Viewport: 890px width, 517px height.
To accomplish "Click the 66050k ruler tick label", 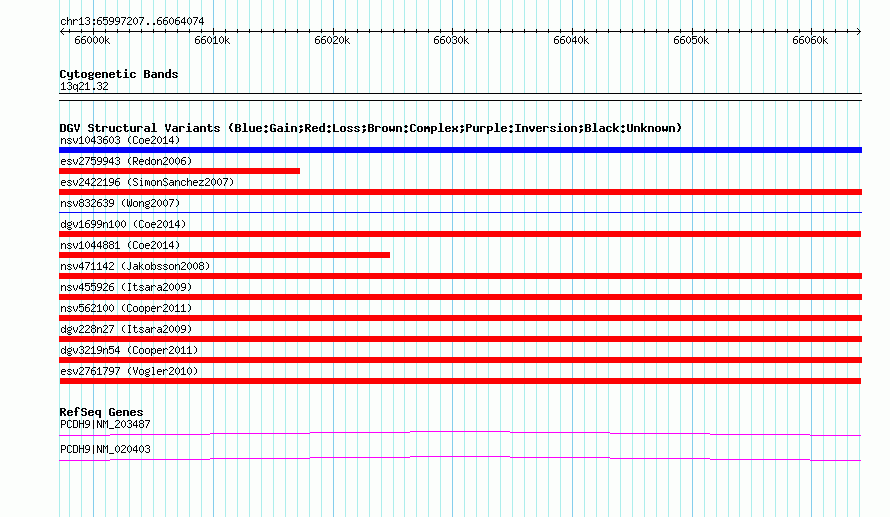I will pos(691,41).
